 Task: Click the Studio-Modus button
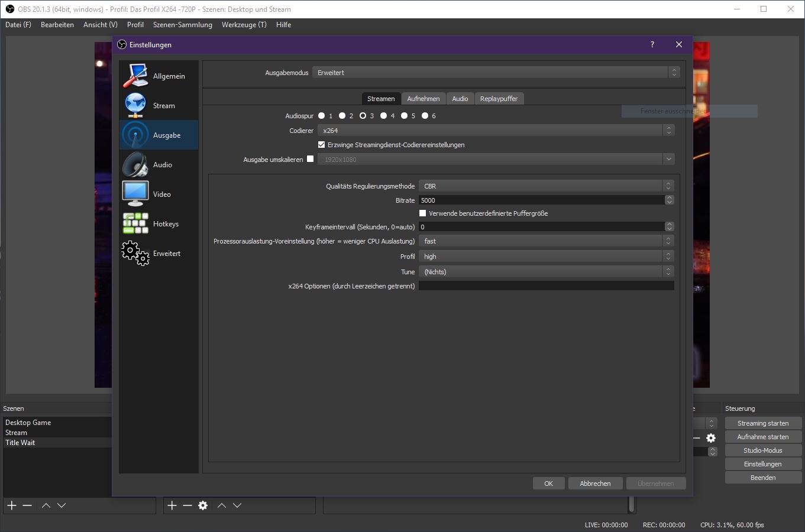pyautogui.click(x=763, y=450)
